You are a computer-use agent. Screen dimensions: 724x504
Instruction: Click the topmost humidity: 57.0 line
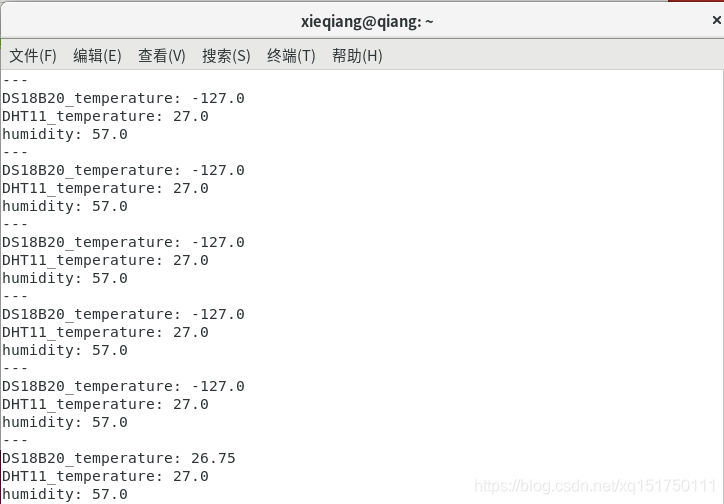65,134
